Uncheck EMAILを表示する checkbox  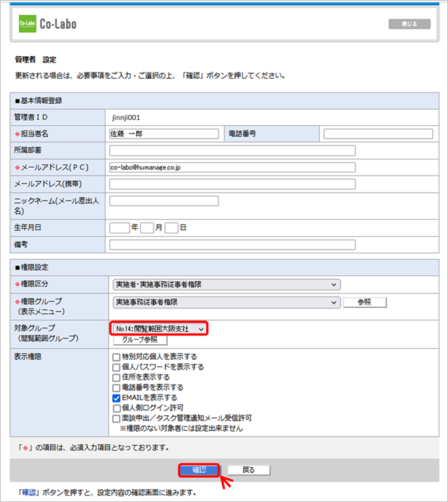coord(117,398)
